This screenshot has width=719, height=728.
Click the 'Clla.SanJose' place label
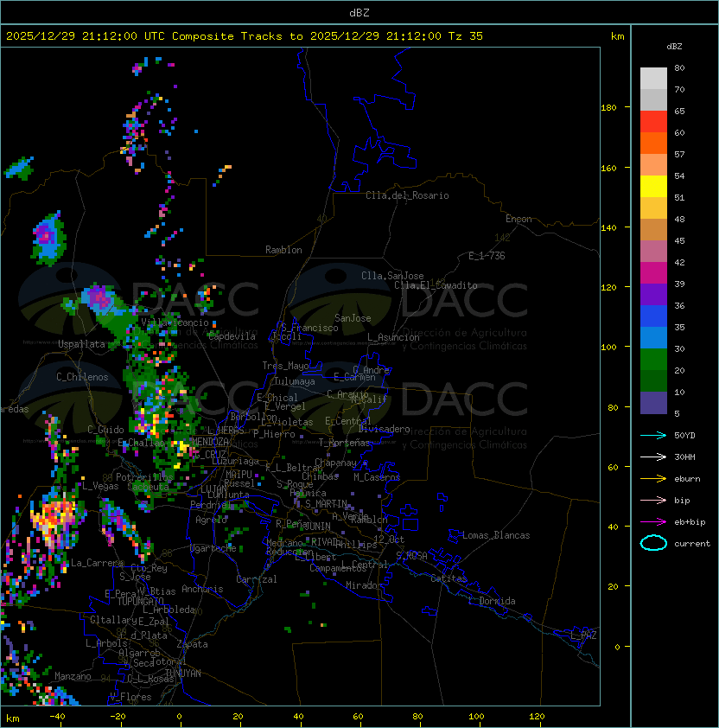392,276
